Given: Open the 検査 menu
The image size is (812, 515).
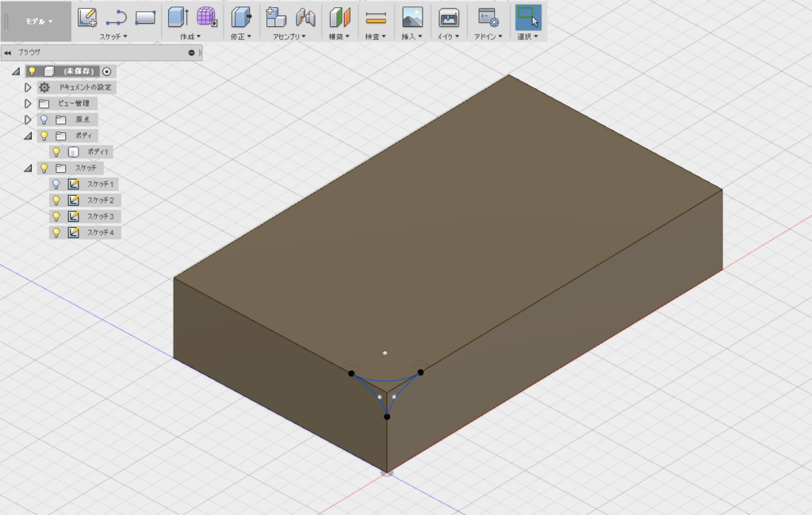Looking at the screenshot, I should click(x=375, y=36).
